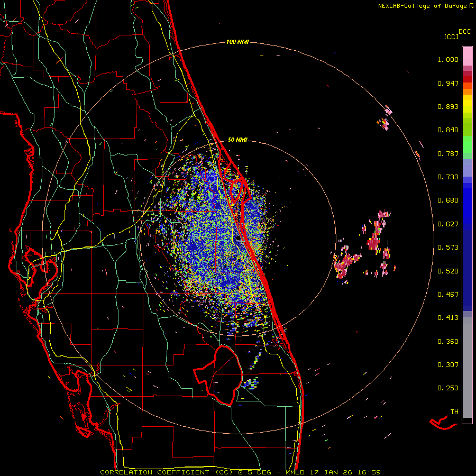Select the 0.893 scale value
Image resolution: width=476 pixels, height=476 pixels.
(x=448, y=106)
